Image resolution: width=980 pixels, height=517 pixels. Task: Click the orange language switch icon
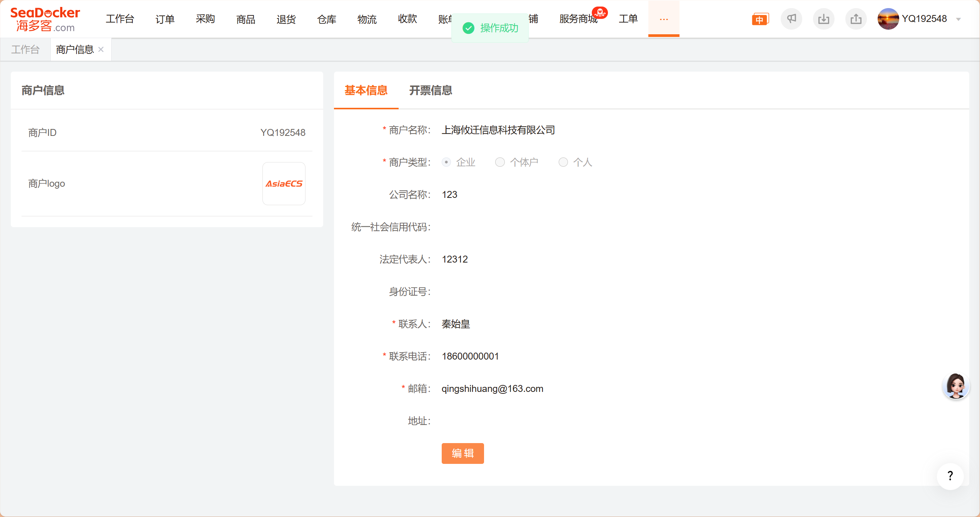coord(760,19)
